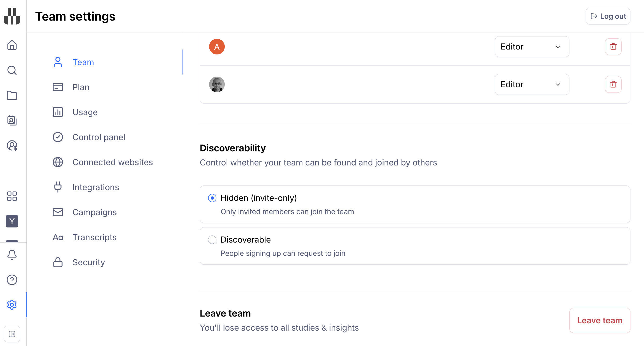Click the member photo avatar
This screenshot has width=644, height=346.
pyautogui.click(x=217, y=84)
